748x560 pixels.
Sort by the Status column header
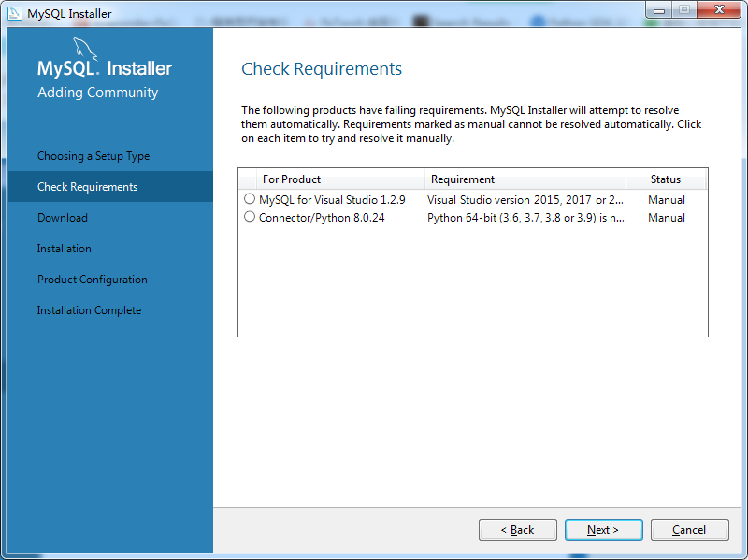(666, 179)
